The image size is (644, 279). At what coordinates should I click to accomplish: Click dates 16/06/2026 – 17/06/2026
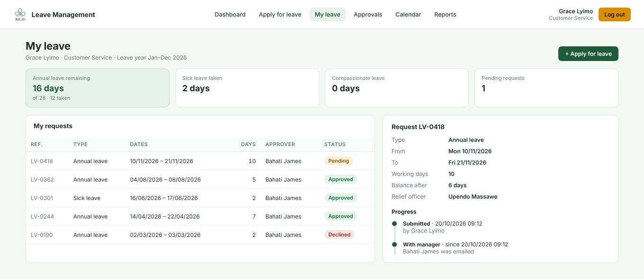(x=164, y=198)
